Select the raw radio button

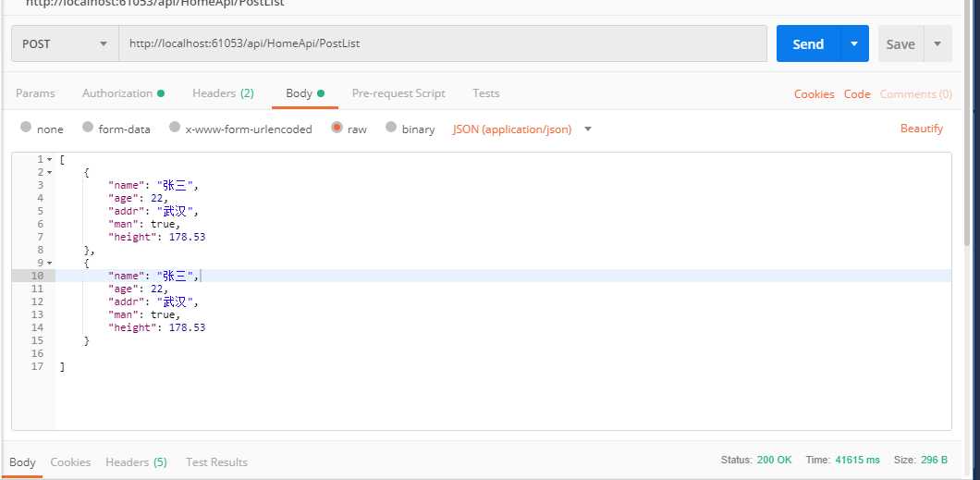(x=337, y=127)
